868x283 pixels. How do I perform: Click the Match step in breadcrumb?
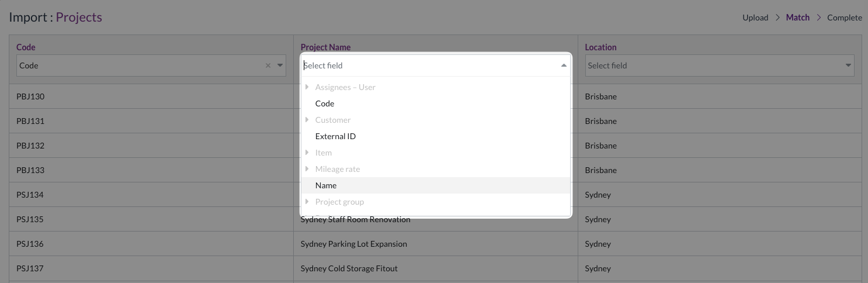point(797,18)
